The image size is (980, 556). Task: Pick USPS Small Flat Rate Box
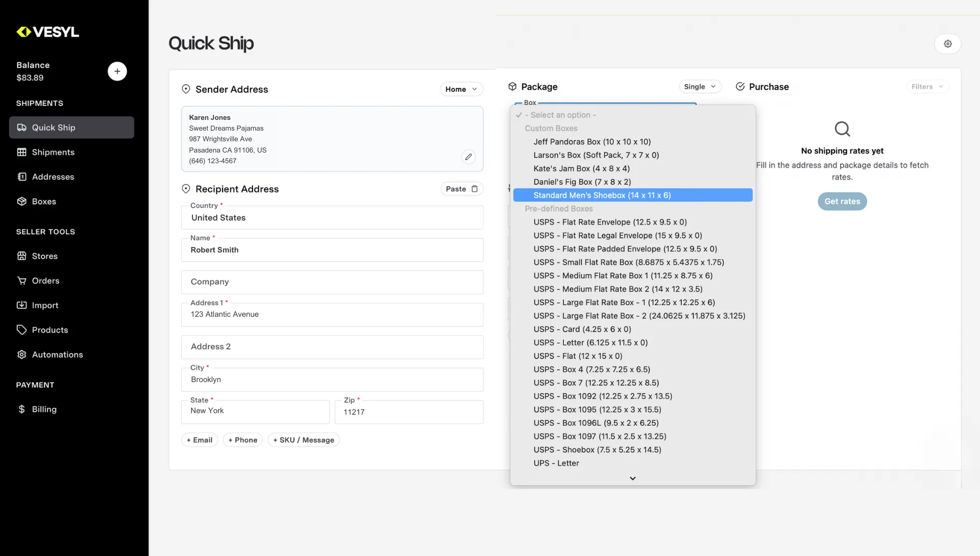coord(633,262)
